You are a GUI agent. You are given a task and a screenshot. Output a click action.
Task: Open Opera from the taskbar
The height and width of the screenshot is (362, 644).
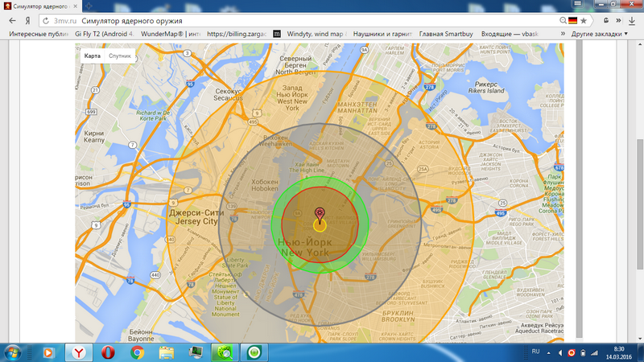[x=108, y=352]
